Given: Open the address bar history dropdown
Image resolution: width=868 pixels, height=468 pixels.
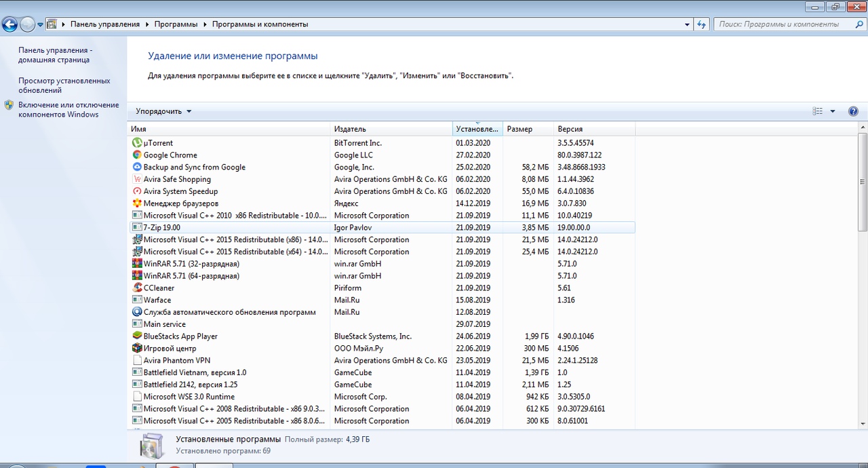Looking at the screenshot, I should (687, 24).
